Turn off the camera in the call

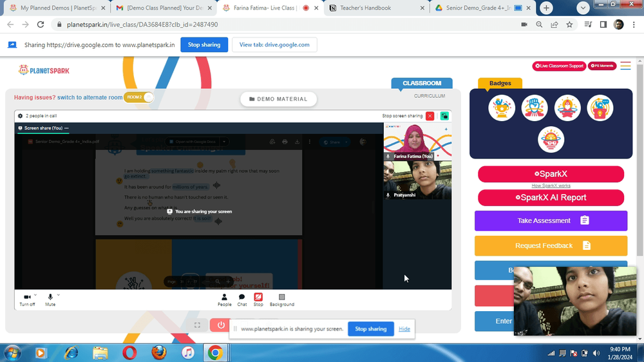tap(27, 300)
